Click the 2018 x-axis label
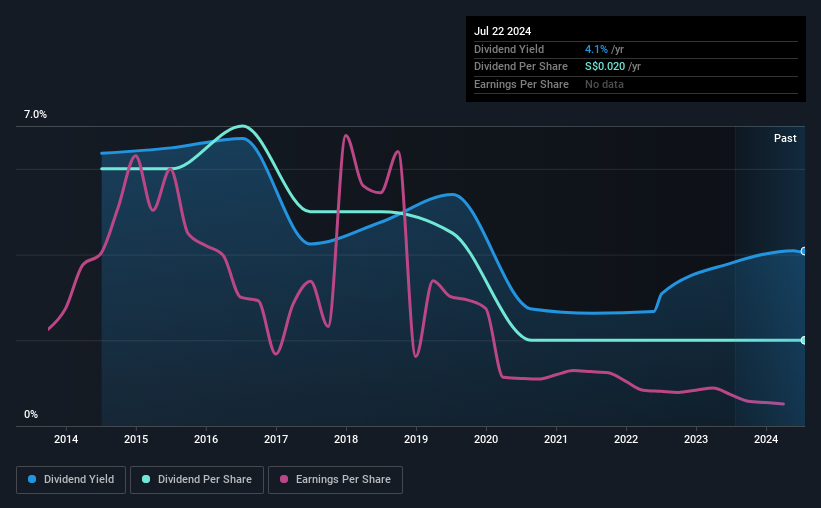821x508 pixels. [x=346, y=439]
